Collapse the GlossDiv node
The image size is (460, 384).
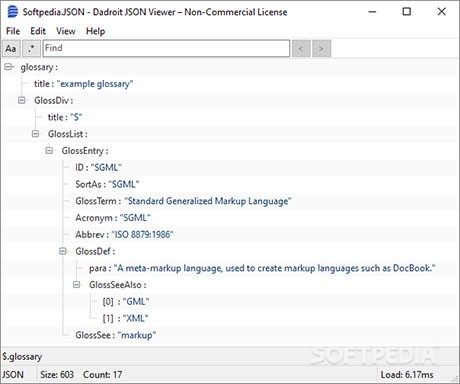tap(22, 100)
